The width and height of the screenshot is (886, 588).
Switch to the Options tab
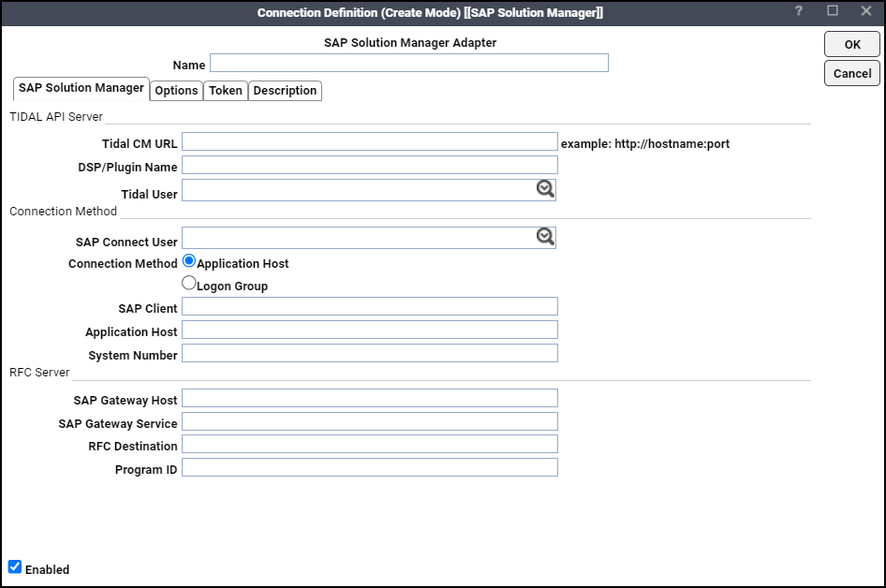click(176, 91)
